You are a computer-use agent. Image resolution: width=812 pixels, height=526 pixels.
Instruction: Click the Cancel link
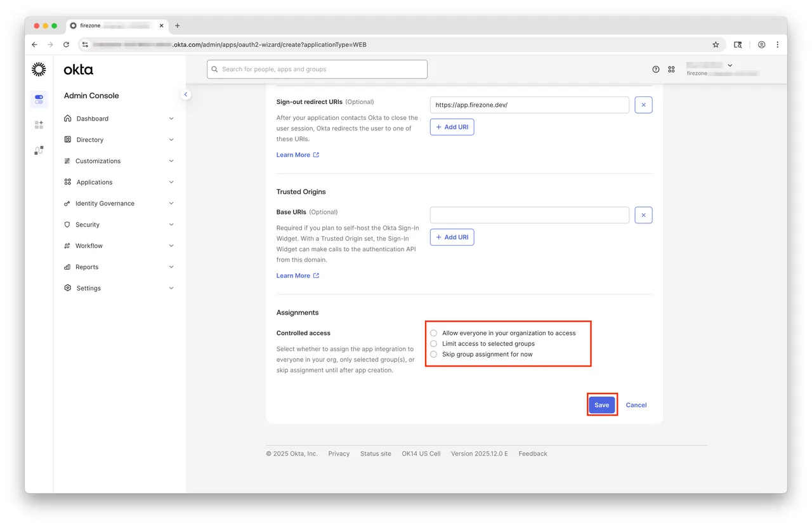tap(636, 405)
